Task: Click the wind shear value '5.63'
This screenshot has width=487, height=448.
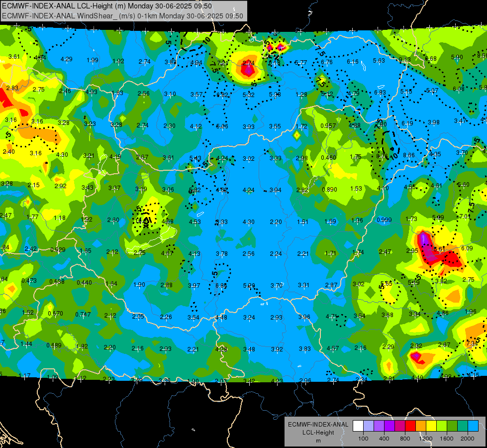Action: tap(379, 61)
